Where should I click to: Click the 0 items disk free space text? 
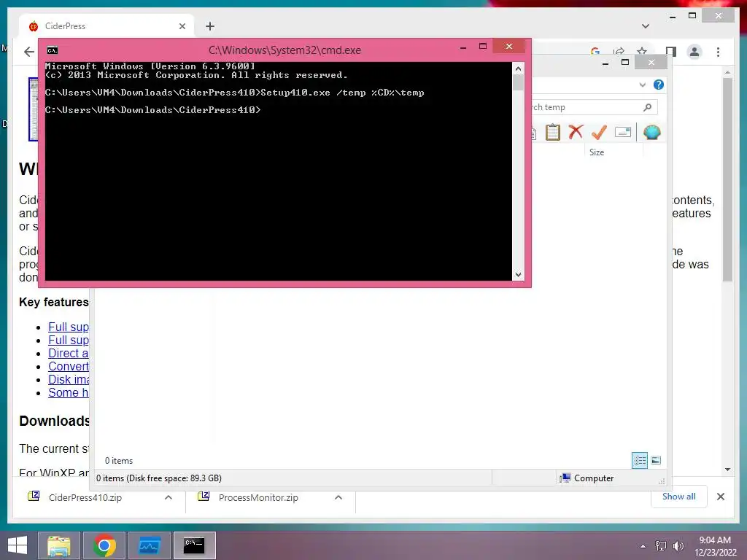pyautogui.click(x=158, y=478)
